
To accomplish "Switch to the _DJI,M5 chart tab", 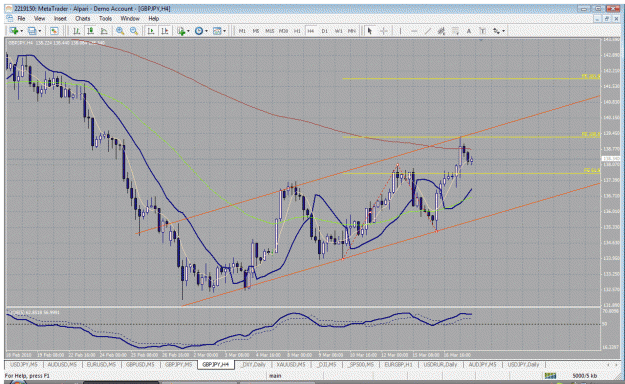I will (x=326, y=364).
